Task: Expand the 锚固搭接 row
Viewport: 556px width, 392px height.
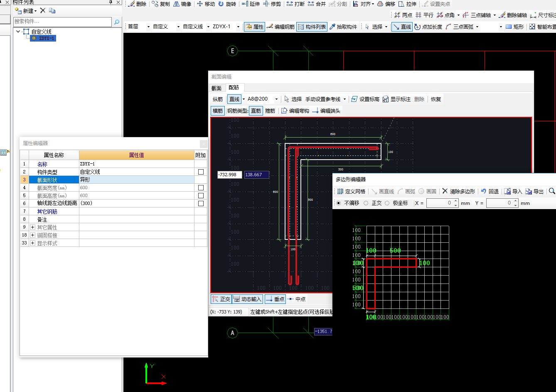Action: (x=33, y=235)
